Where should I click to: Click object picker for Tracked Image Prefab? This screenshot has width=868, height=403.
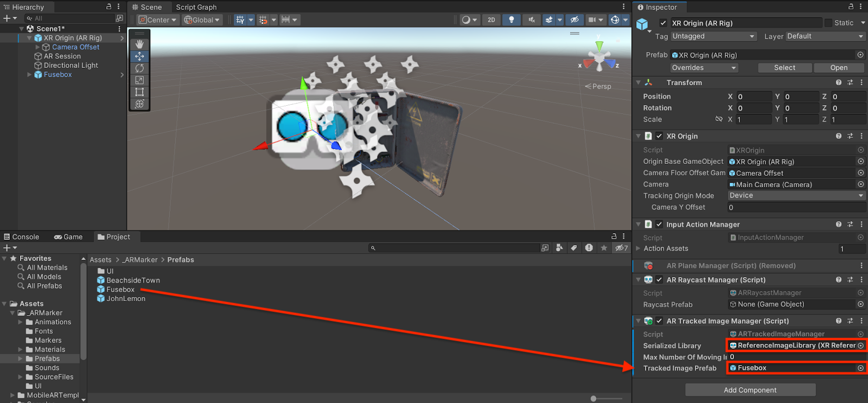tap(860, 368)
